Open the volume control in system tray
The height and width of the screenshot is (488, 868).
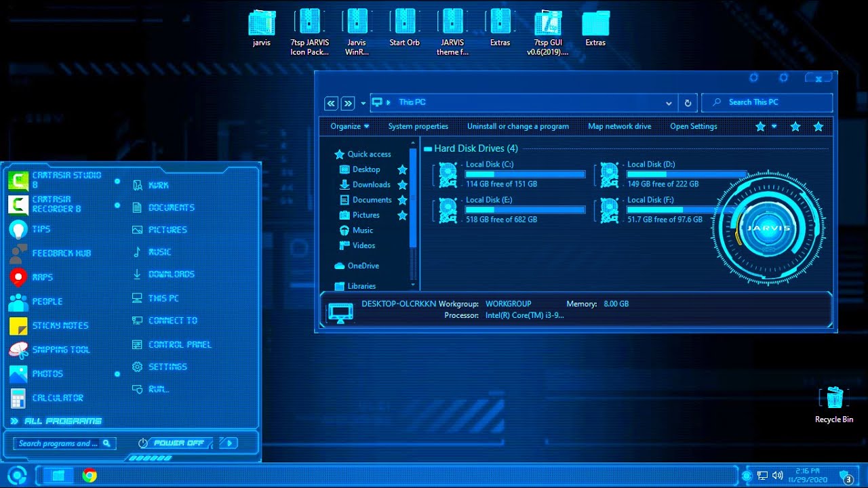coord(777,476)
